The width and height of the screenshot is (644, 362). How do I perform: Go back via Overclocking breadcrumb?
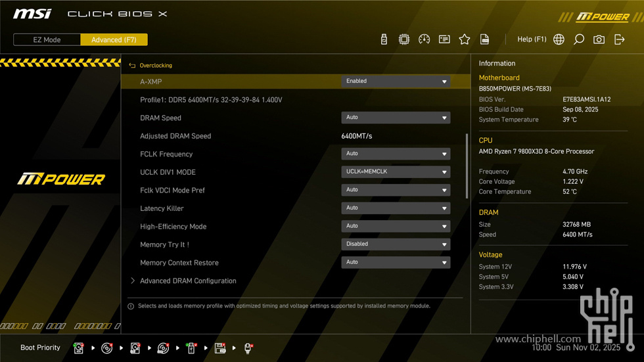[x=155, y=66]
